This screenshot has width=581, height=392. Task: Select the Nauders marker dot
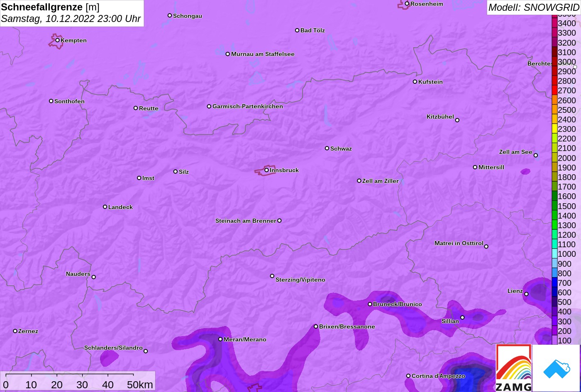pyautogui.click(x=93, y=277)
